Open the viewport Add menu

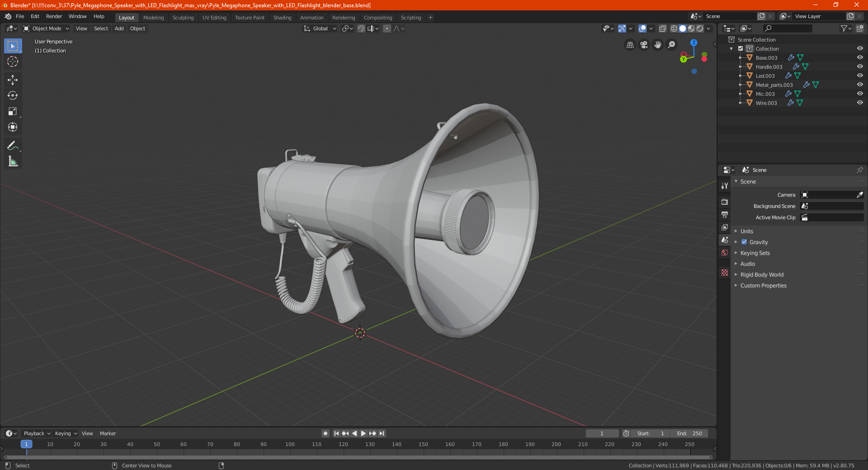(119, 28)
